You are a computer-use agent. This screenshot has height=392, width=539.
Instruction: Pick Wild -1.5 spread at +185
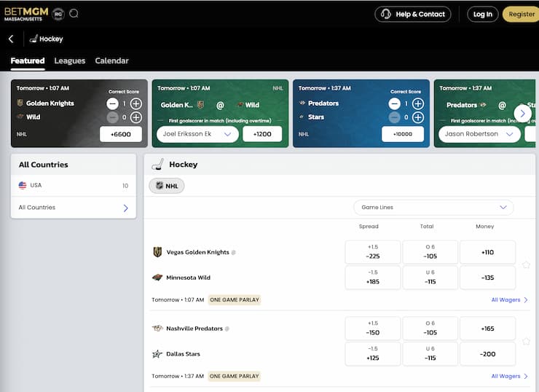point(373,278)
